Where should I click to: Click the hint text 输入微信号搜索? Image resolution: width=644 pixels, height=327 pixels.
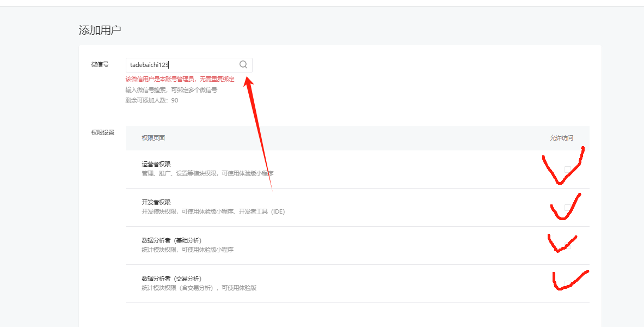[x=171, y=90]
